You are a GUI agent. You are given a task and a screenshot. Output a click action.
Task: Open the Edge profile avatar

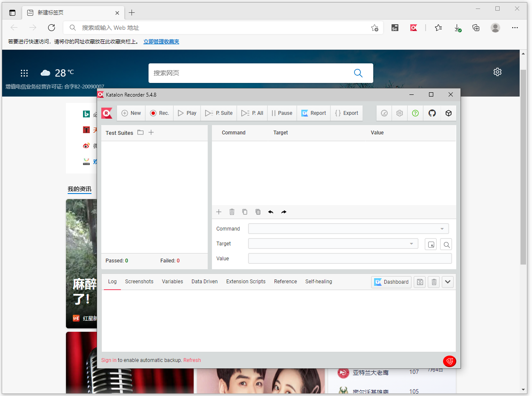pyautogui.click(x=495, y=28)
